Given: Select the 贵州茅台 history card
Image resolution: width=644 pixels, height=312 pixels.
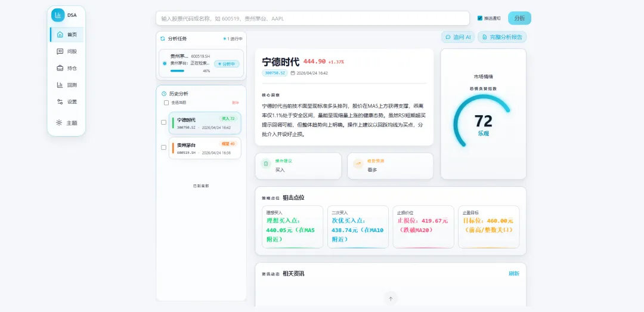Looking at the screenshot, I should click(205, 148).
